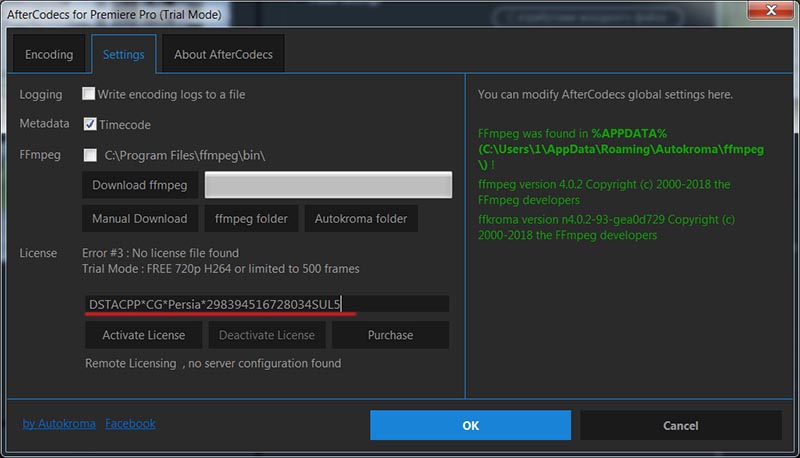Click the 'Error #3 : No license file found' text
The height and width of the screenshot is (458, 800).
(160, 253)
